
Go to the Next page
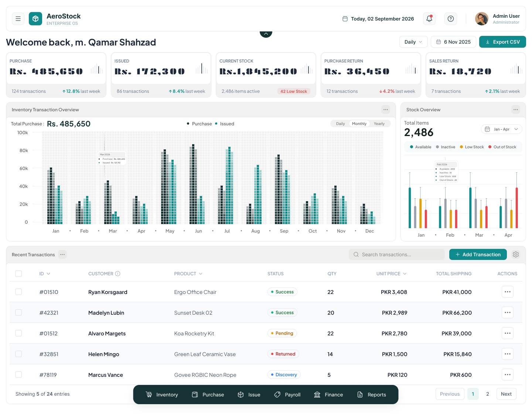click(506, 394)
